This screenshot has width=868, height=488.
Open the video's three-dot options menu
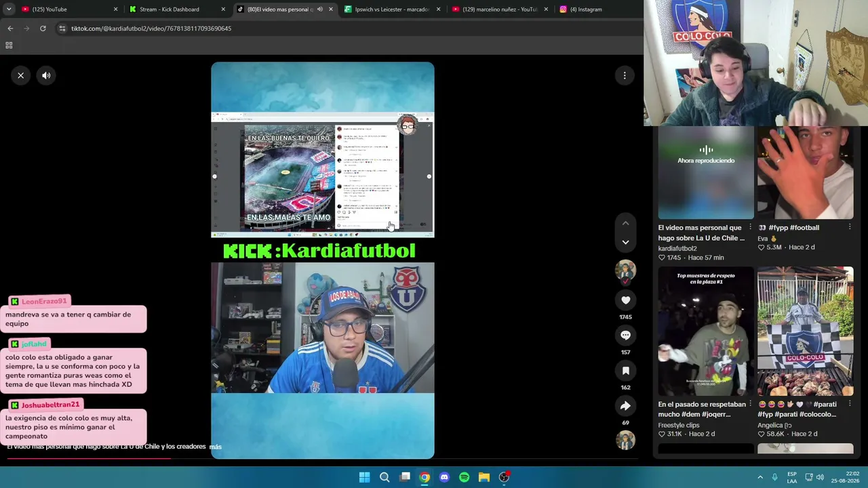pyautogui.click(x=625, y=75)
